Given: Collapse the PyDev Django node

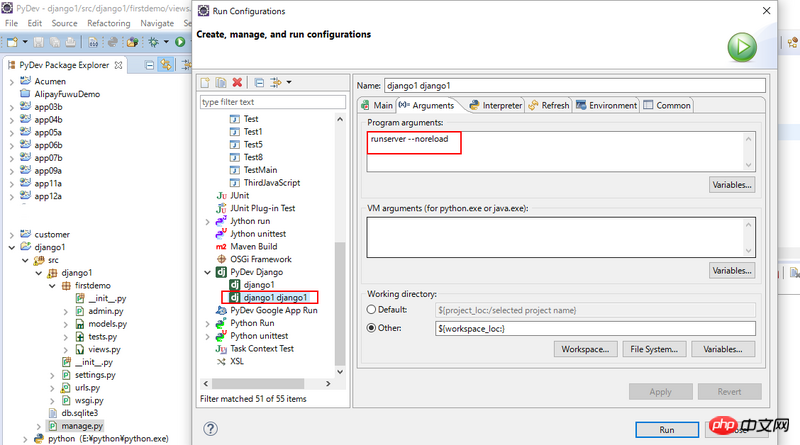Looking at the screenshot, I should 207,272.
